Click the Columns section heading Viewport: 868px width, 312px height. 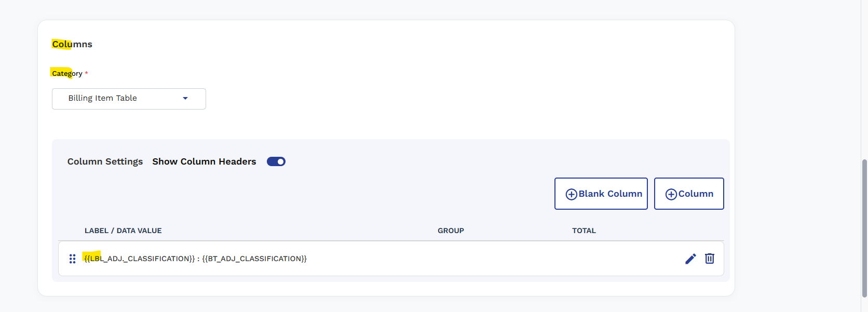[x=72, y=44]
